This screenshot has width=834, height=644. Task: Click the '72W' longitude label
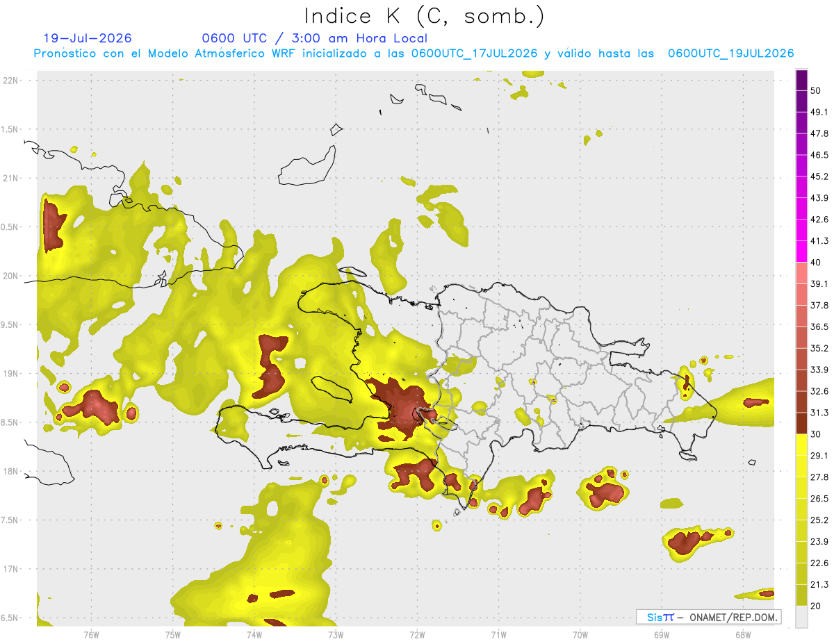coord(417,634)
